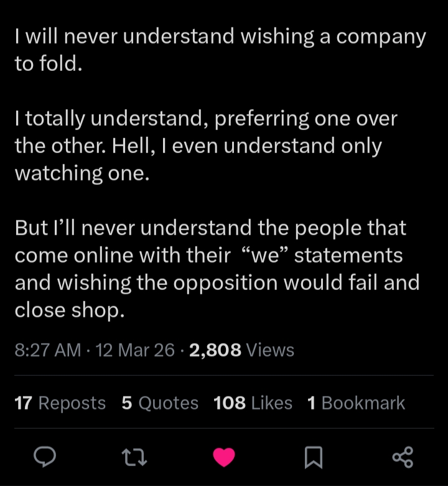Click the words "watching one."
448x486 pixels.
coord(82,174)
